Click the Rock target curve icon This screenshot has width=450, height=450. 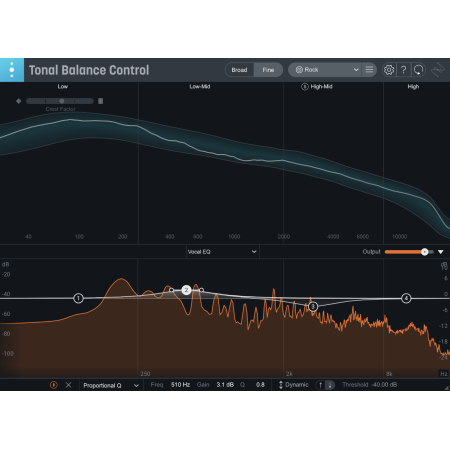point(299,70)
